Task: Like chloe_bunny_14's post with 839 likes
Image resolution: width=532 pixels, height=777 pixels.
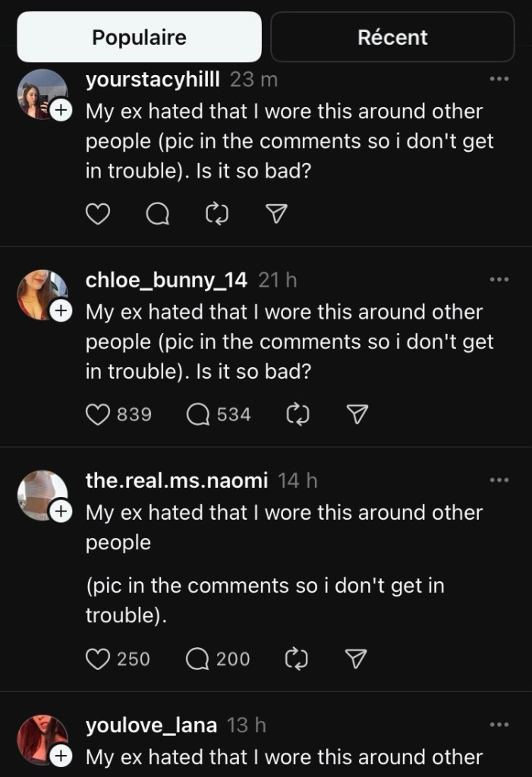Action: 98,414
